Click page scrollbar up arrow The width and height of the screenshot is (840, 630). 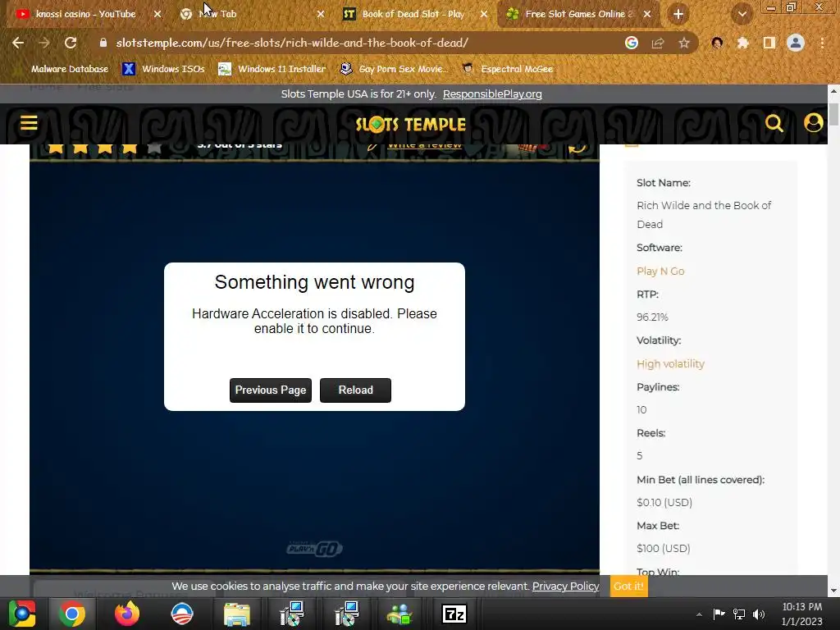point(833,91)
